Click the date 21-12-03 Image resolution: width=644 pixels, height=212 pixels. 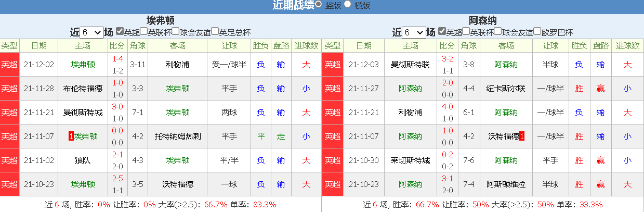point(363,65)
